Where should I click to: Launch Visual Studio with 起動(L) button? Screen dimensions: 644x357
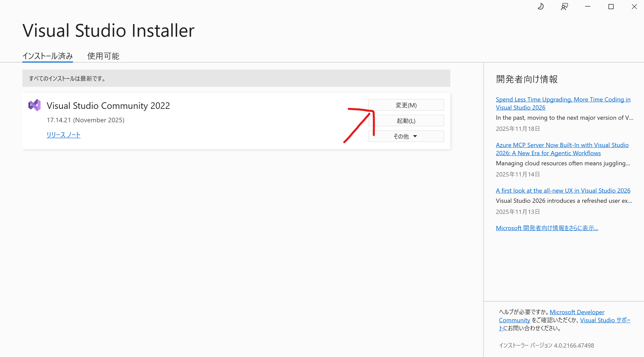click(x=406, y=121)
